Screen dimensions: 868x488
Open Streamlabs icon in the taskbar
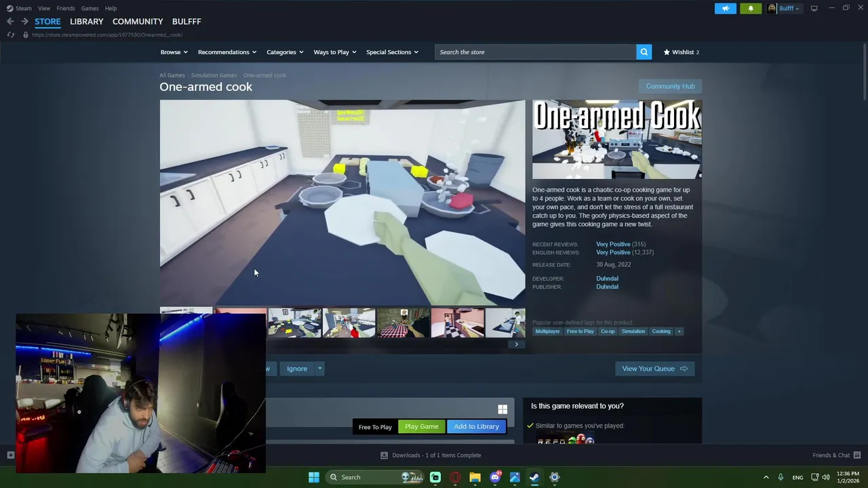[x=435, y=477]
